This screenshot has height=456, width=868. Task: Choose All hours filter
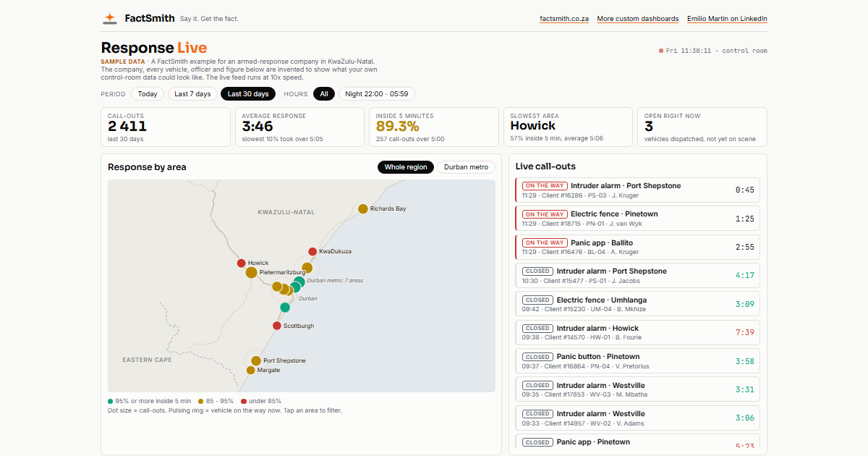click(324, 94)
